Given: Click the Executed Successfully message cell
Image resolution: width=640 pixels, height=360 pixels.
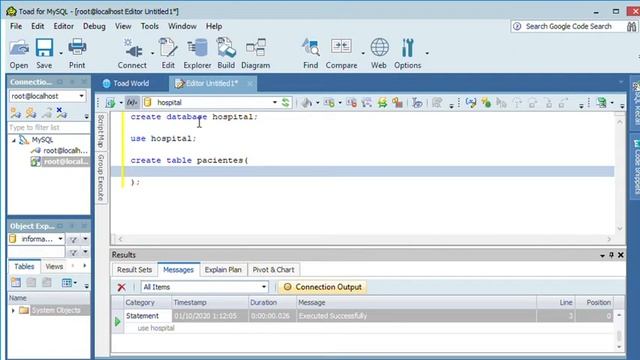Looking at the screenshot, I should (x=416, y=316).
